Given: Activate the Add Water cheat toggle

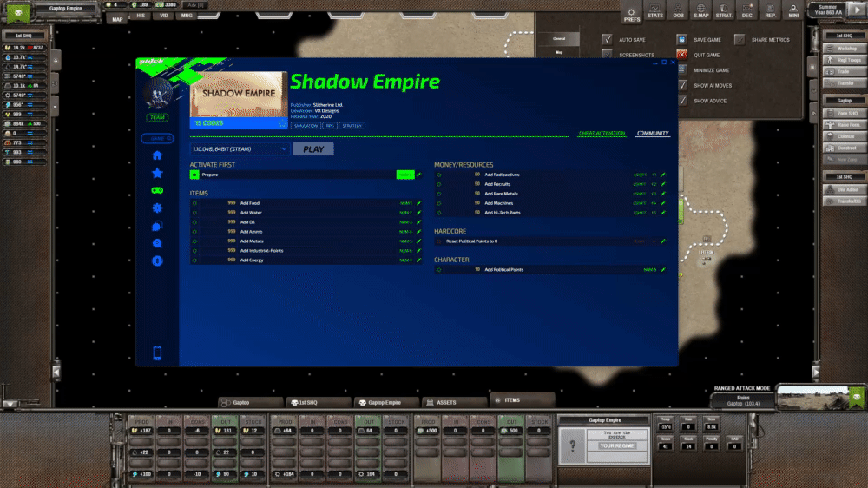Looking at the screenshot, I should 194,213.
